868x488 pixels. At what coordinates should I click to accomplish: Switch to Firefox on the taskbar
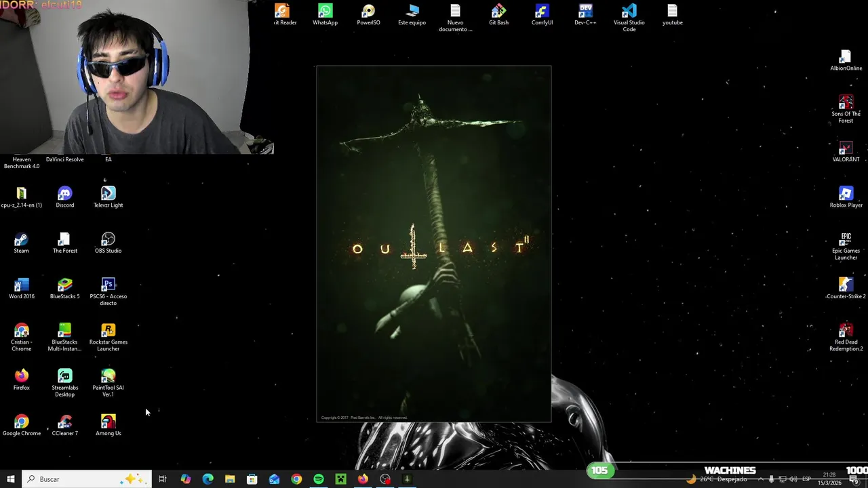(363, 479)
